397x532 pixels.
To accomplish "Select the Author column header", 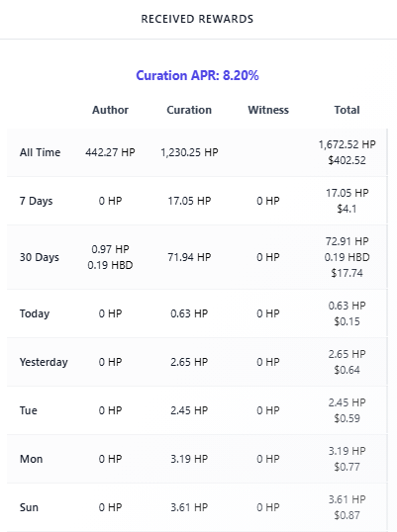I will coord(110,110).
